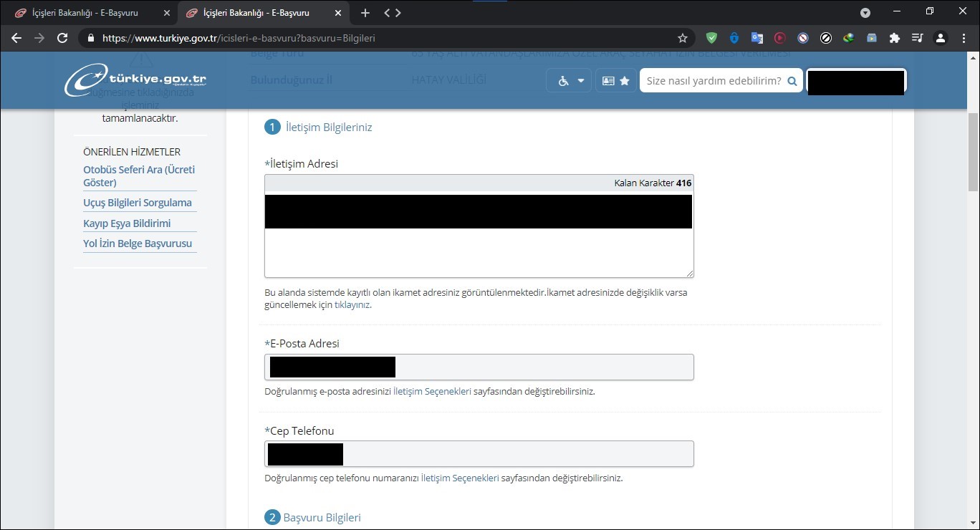The height and width of the screenshot is (530, 980).
Task: Open the Chrome tab search dropdown
Action: (865, 12)
